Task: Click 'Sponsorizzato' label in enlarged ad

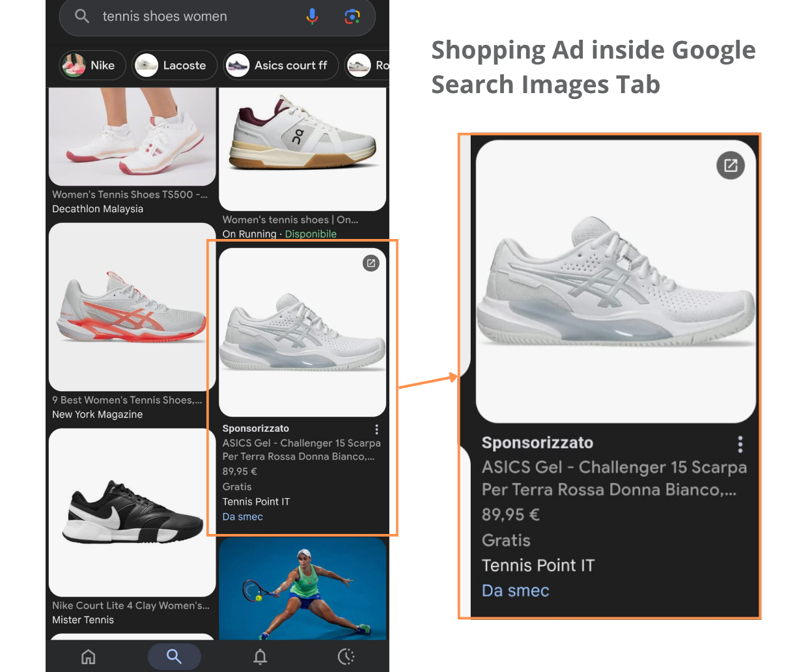Action: pos(537,443)
